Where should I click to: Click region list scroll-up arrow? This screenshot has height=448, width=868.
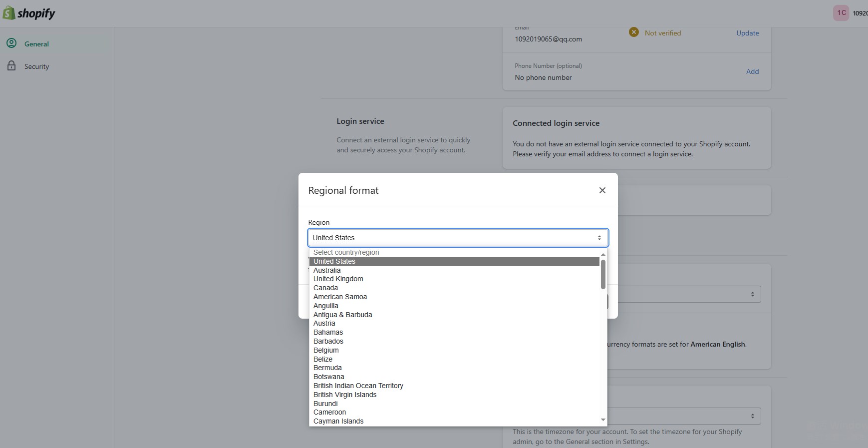tap(603, 254)
